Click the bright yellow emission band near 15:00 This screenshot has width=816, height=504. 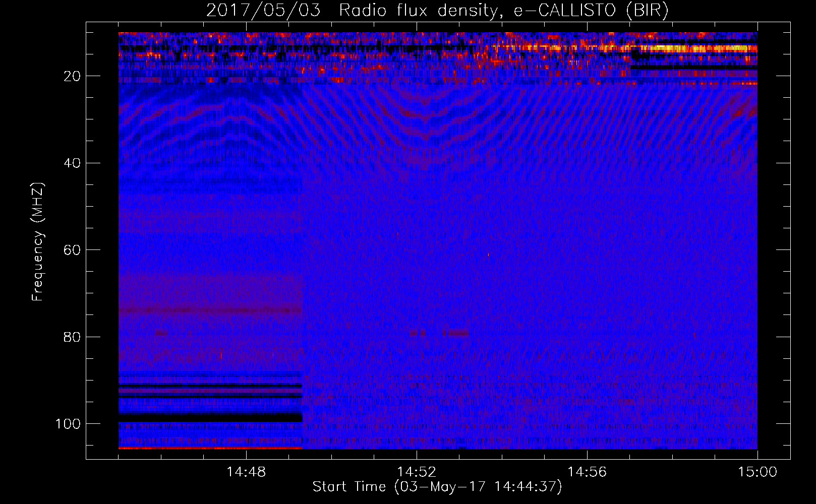698,48
